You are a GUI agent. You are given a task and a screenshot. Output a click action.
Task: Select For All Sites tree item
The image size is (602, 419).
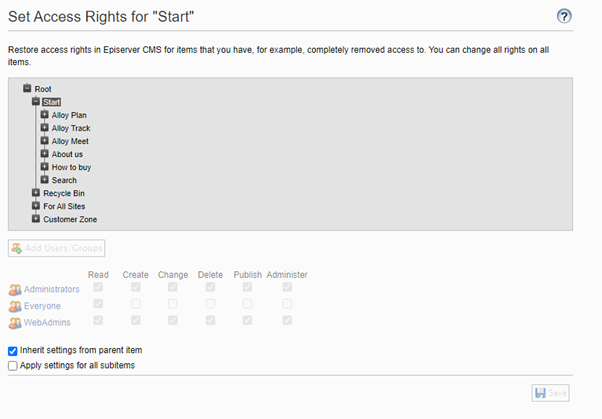click(63, 206)
